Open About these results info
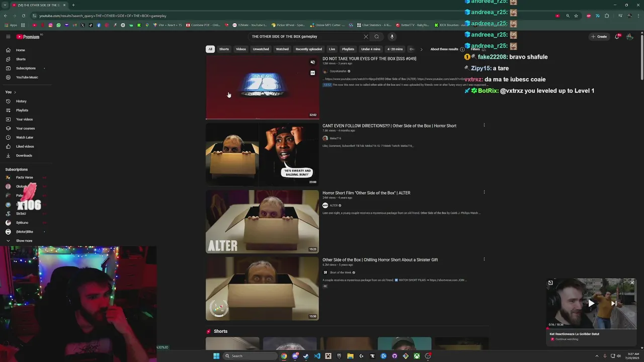 click(x=447, y=49)
